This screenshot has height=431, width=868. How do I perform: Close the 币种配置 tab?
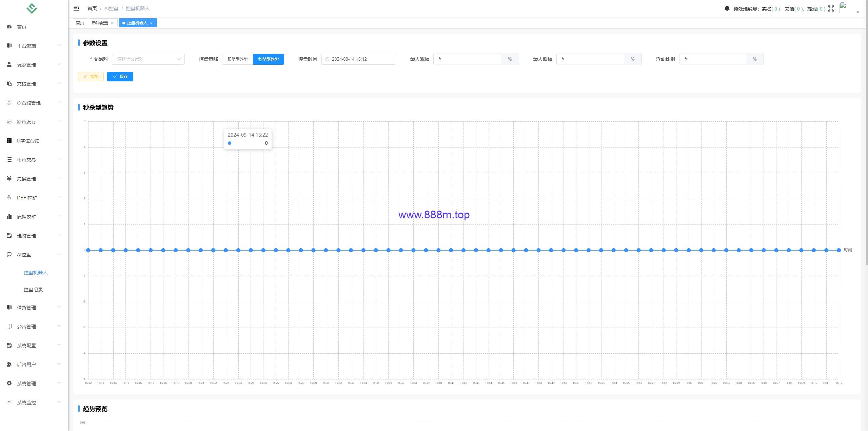pyautogui.click(x=112, y=23)
